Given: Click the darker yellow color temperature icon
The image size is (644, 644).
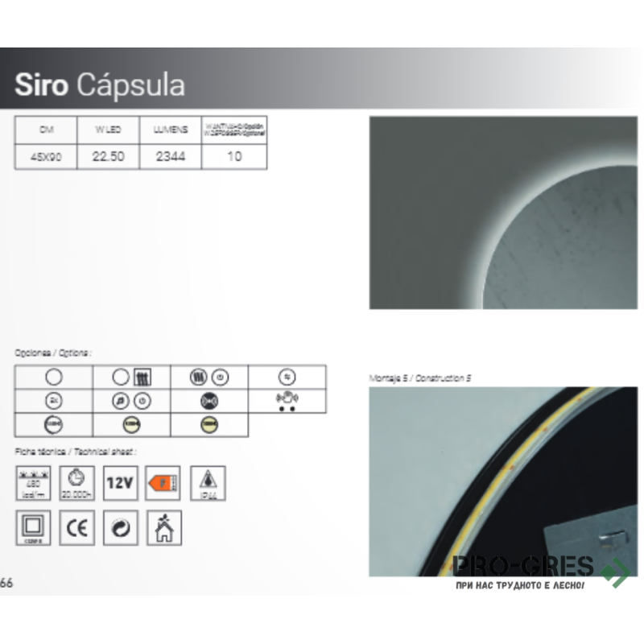Looking at the screenshot, I should click(209, 425).
